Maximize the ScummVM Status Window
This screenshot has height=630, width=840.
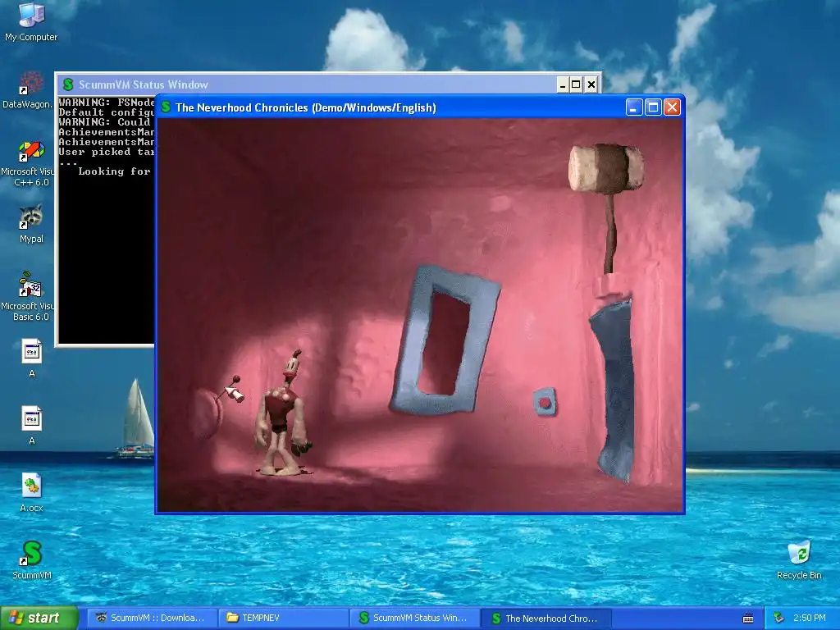[x=576, y=84]
